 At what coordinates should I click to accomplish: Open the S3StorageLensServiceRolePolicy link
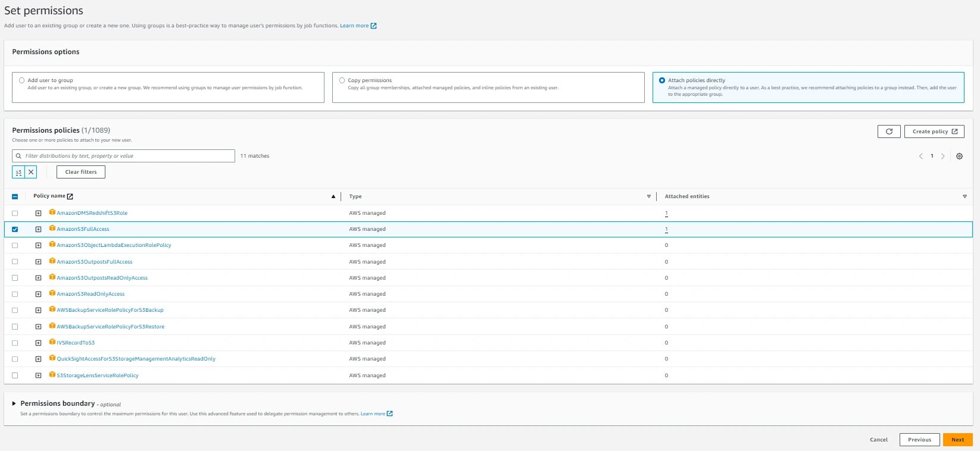[98, 375]
